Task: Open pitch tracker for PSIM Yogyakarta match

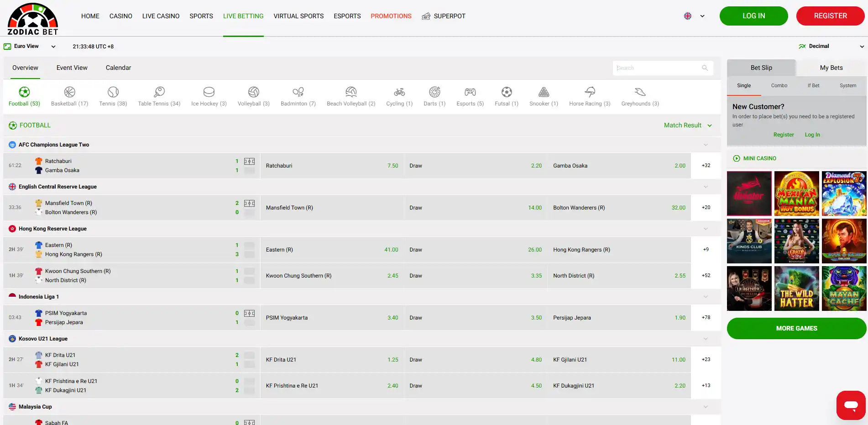Action: pyautogui.click(x=249, y=313)
